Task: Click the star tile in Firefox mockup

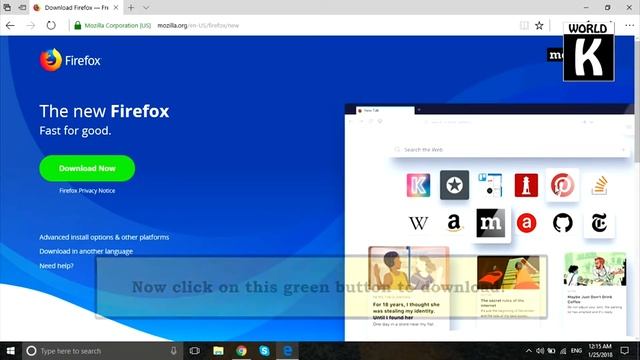Action: [454, 185]
